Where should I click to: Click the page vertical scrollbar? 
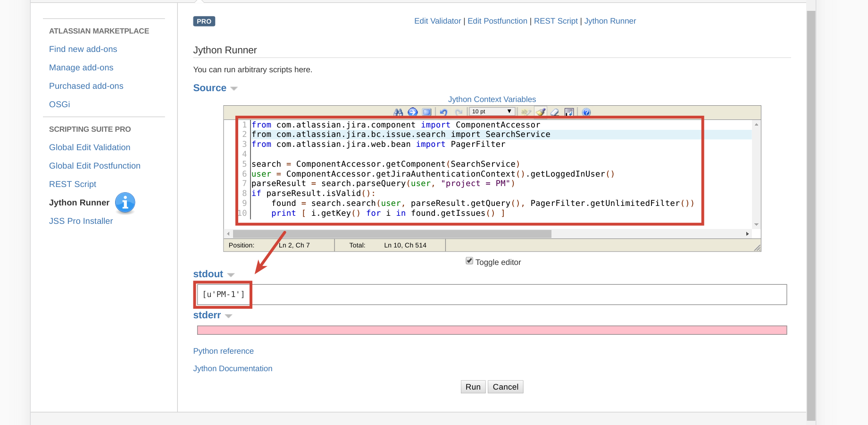(811, 215)
